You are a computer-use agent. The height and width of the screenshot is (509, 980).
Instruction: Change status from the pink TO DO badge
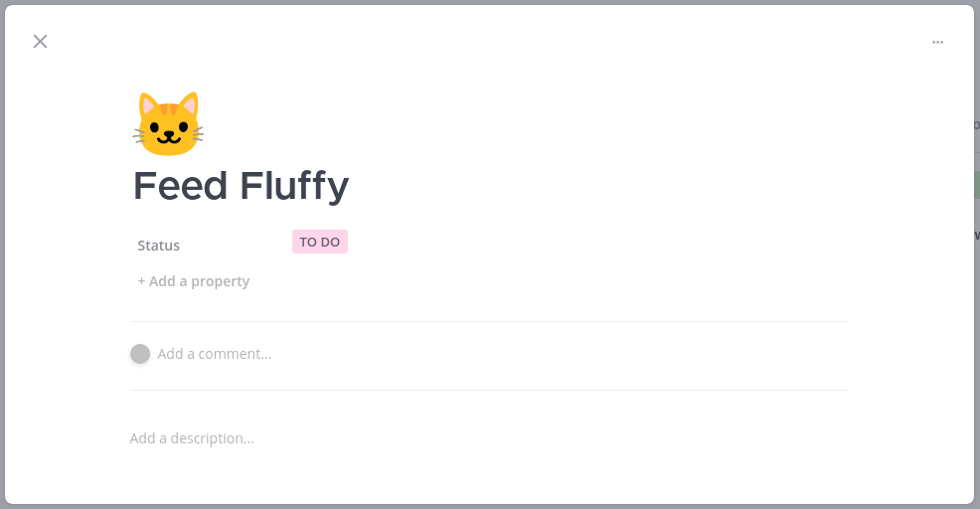click(320, 242)
